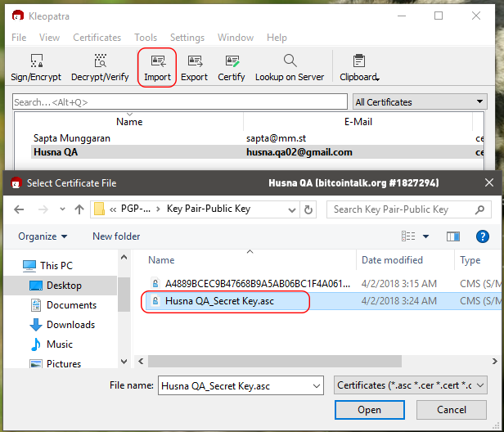504x432 pixels.
Task: Open view options dropdown arrow
Action: [426, 237]
